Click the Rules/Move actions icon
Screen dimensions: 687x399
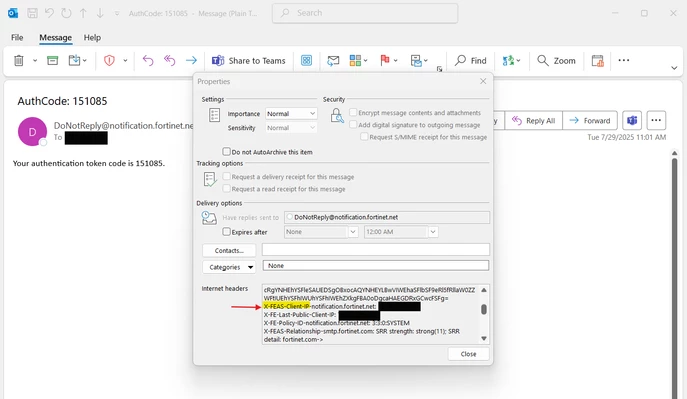pos(416,60)
